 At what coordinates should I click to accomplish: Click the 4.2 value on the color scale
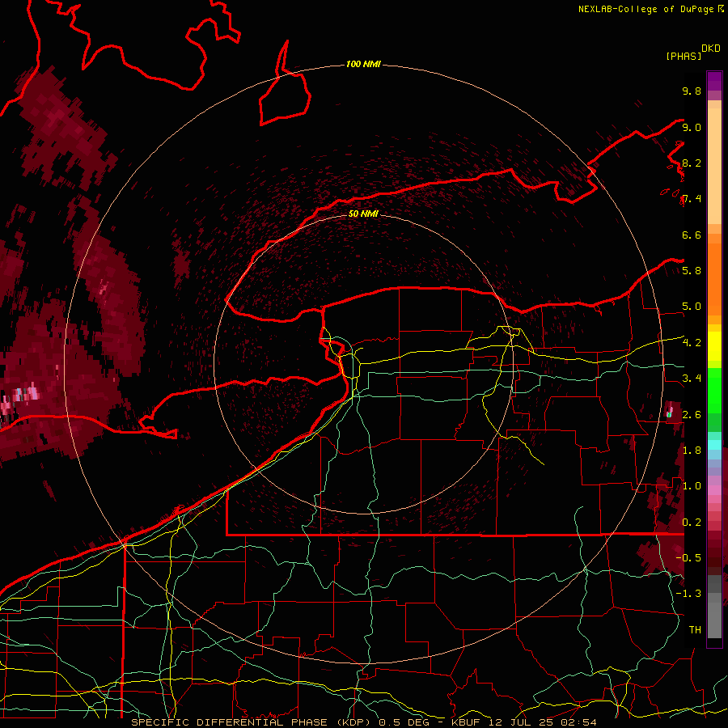point(692,343)
